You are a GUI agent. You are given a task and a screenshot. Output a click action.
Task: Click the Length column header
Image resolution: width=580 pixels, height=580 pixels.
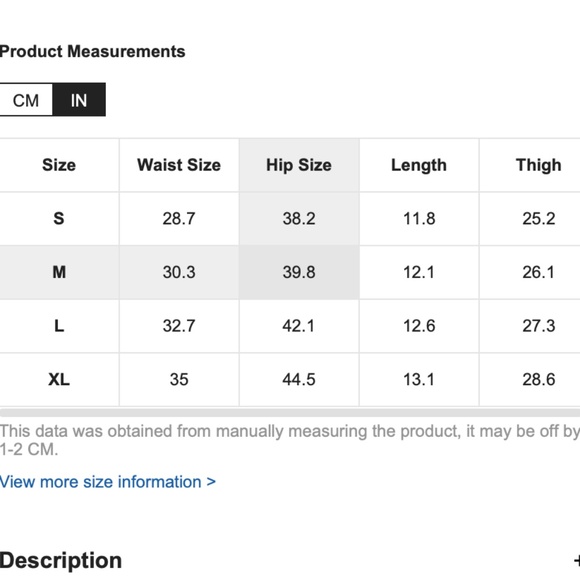click(419, 165)
